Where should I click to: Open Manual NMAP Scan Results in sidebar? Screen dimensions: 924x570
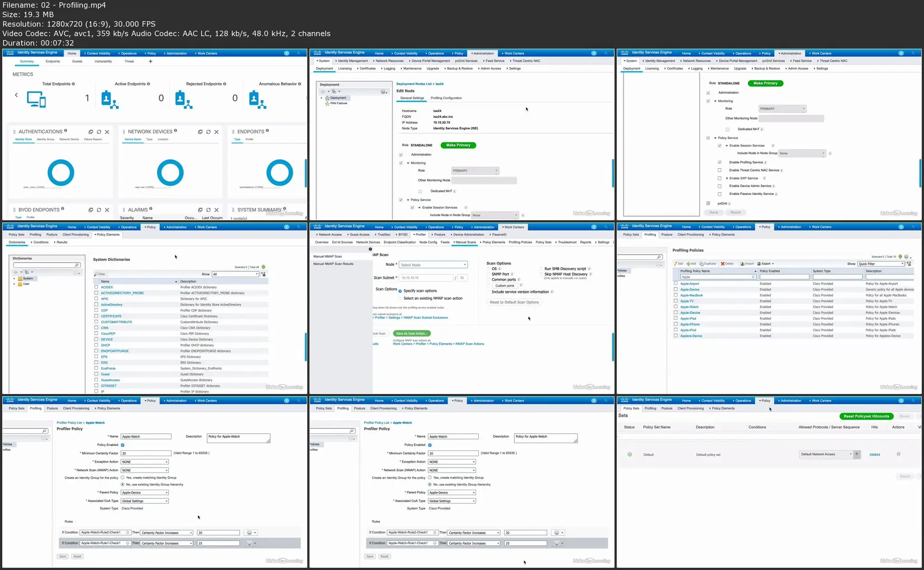333,264
